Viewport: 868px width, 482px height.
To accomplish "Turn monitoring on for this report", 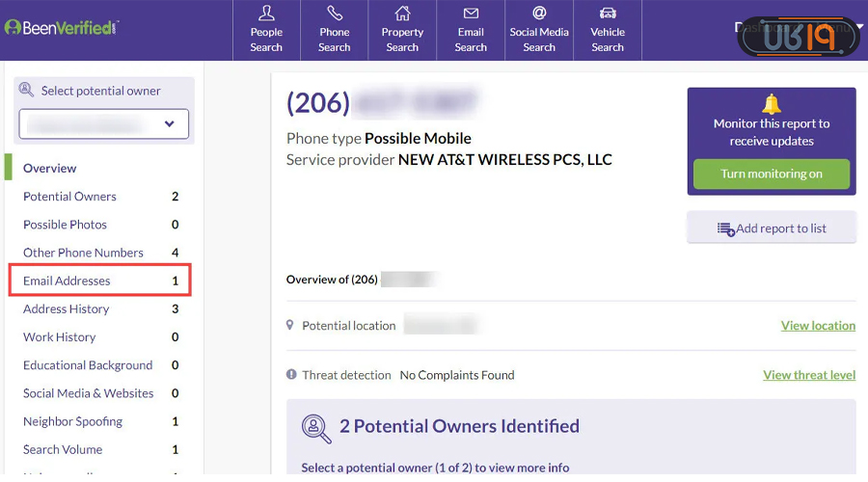I will 772,174.
